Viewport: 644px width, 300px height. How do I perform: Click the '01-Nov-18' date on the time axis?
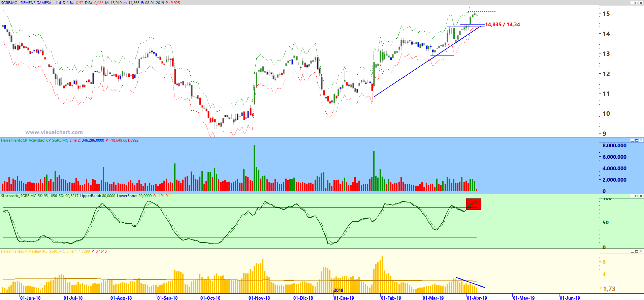point(259,298)
